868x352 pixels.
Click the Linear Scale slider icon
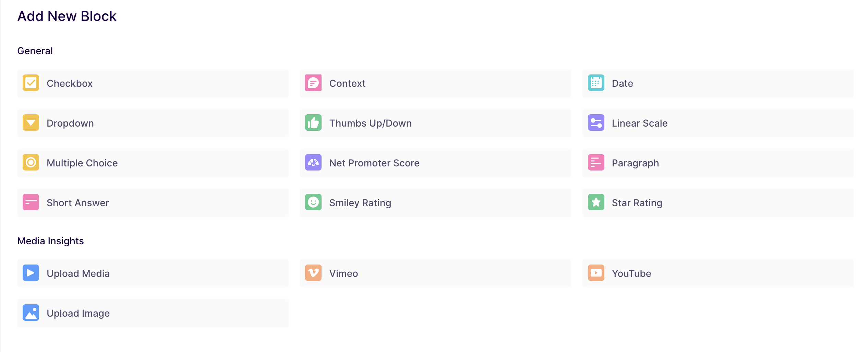tap(596, 123)
